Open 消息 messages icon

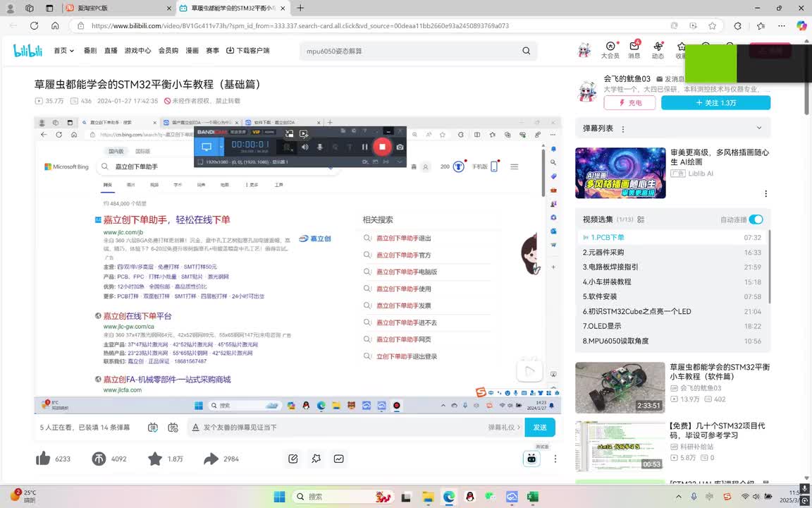click(634, 50)
